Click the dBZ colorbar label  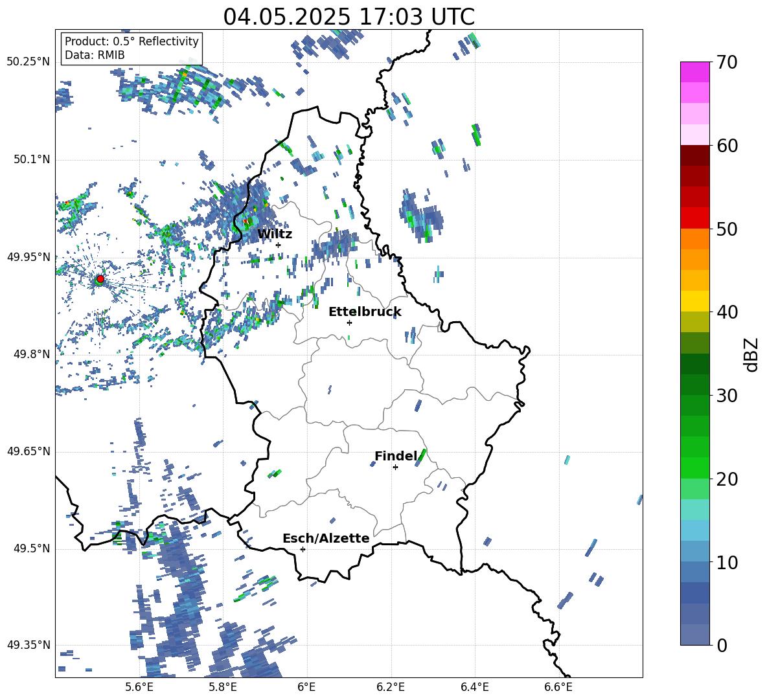point(751,354)
